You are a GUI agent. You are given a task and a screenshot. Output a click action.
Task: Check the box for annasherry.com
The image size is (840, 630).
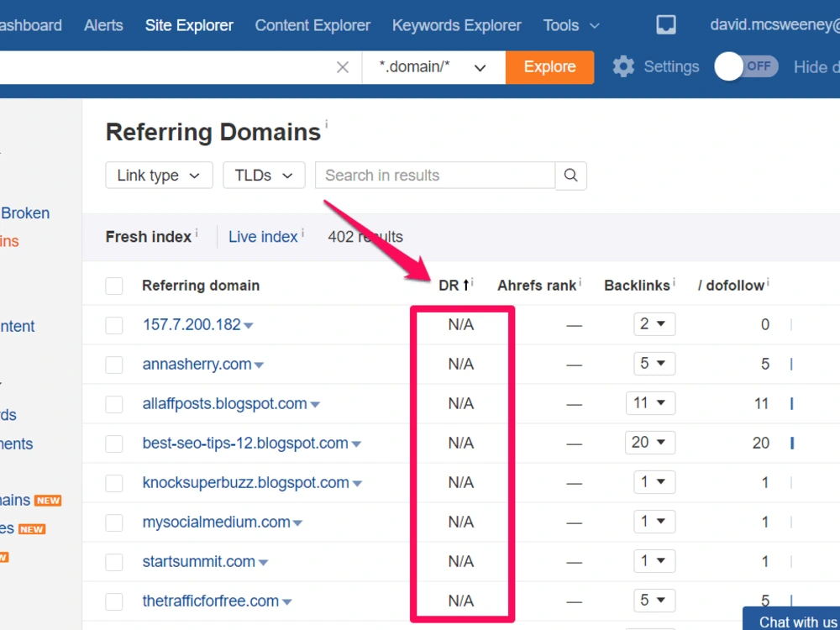point(114,365)
